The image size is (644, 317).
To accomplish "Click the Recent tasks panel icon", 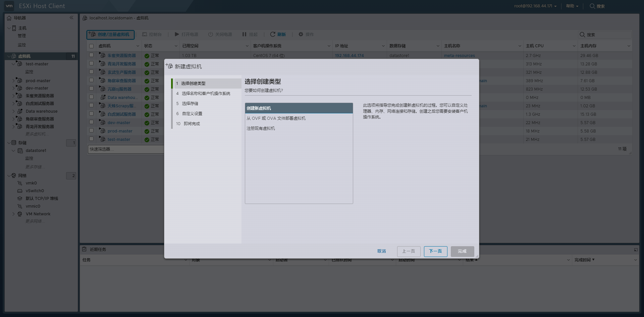I will (x=85, y=249).
